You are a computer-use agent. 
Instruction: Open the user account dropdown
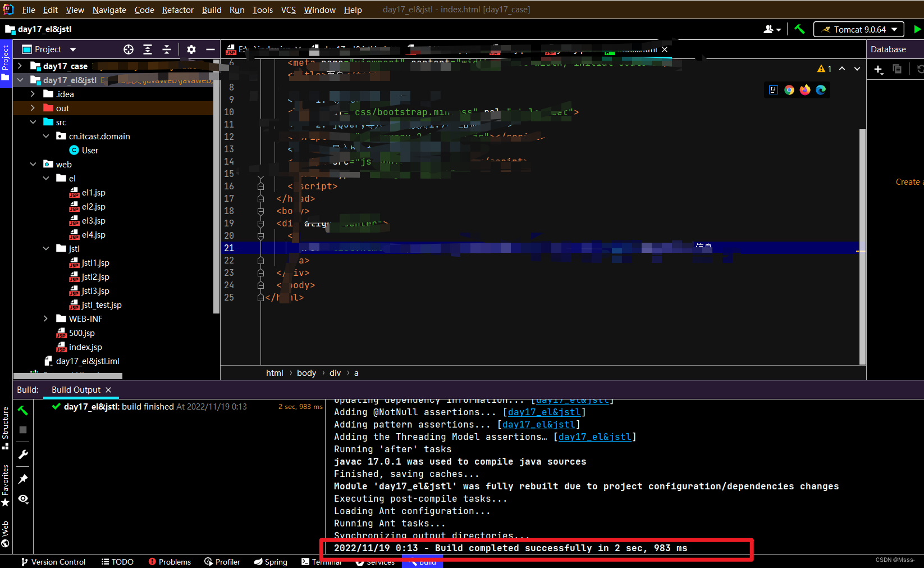772,29
